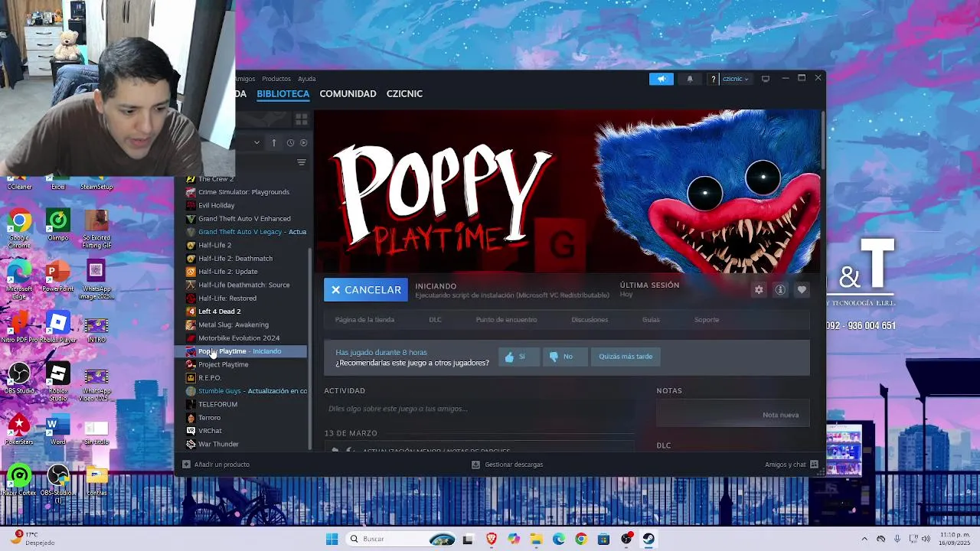The height and width of the screenshot is (551, 980).
Task: Click the Windows taskbar Buscar search box
Action: [x=401, y=539]
